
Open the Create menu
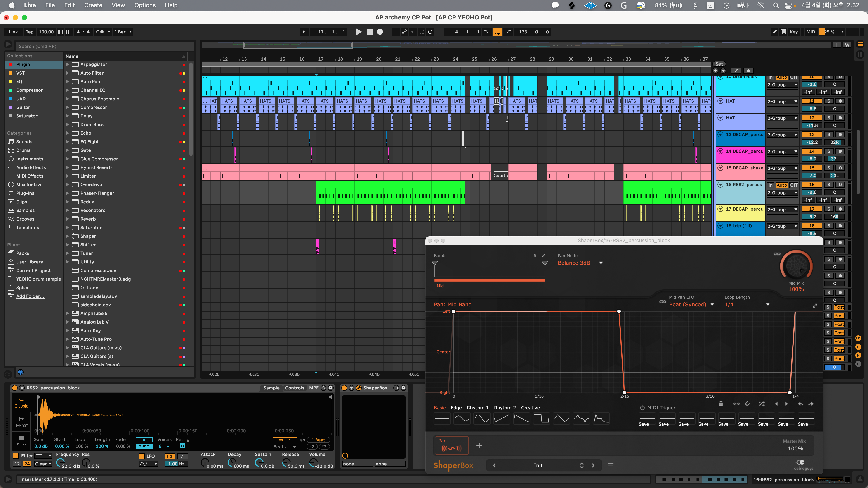click(x=93, y=5)
